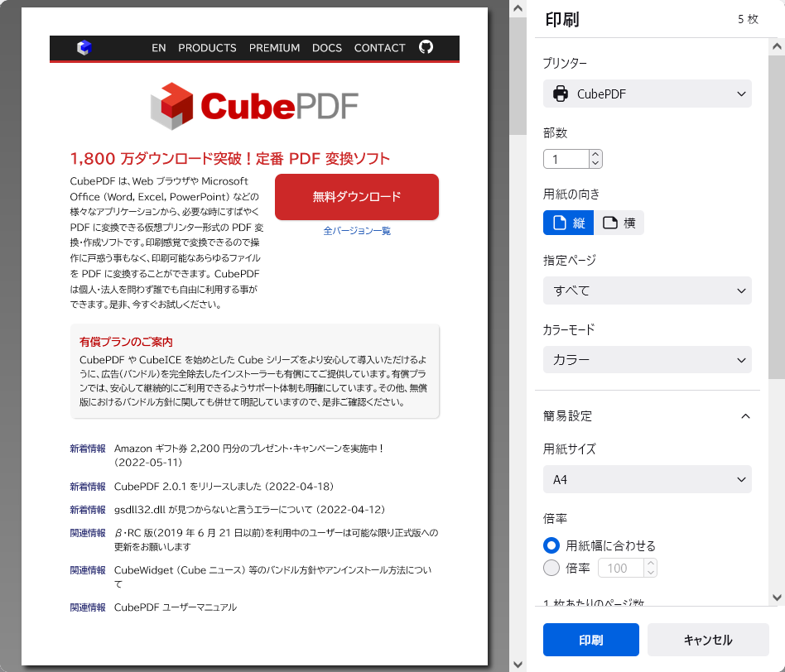Open the 指定ページ dropdown showing すべて
This screenshot has width=785, height=672.
pos(647,290)
